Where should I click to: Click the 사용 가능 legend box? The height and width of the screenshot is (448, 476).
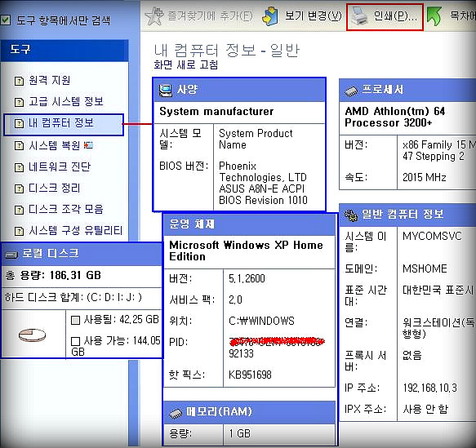point(75,341)
